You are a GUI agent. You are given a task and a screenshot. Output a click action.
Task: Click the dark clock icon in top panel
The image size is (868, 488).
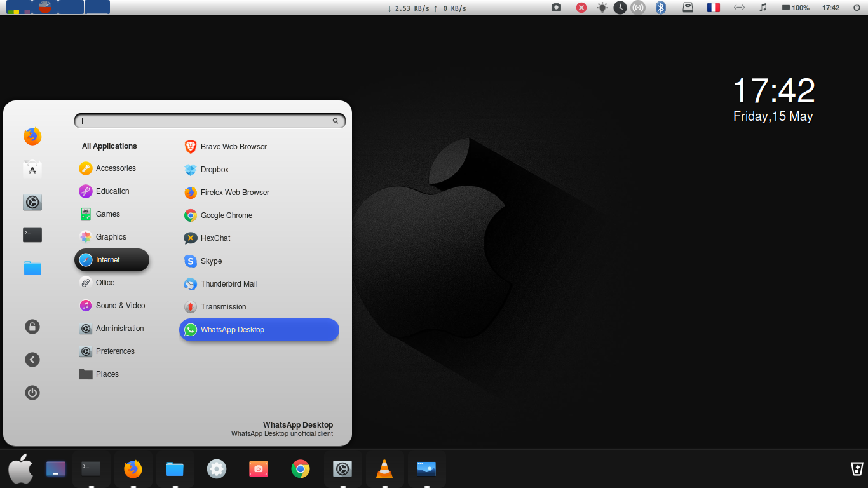620,8
